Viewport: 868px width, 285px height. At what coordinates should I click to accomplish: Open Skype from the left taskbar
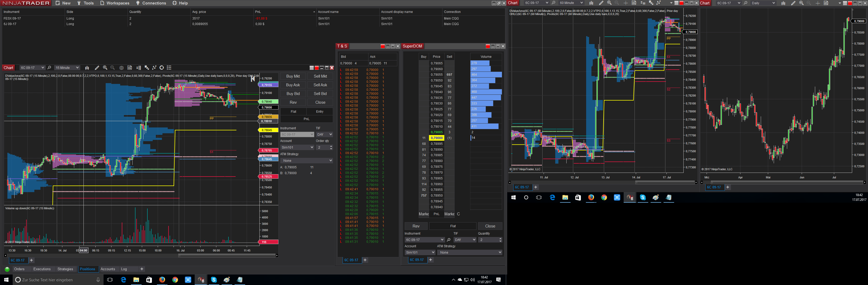pyautogui.click(x=214, y=280)
